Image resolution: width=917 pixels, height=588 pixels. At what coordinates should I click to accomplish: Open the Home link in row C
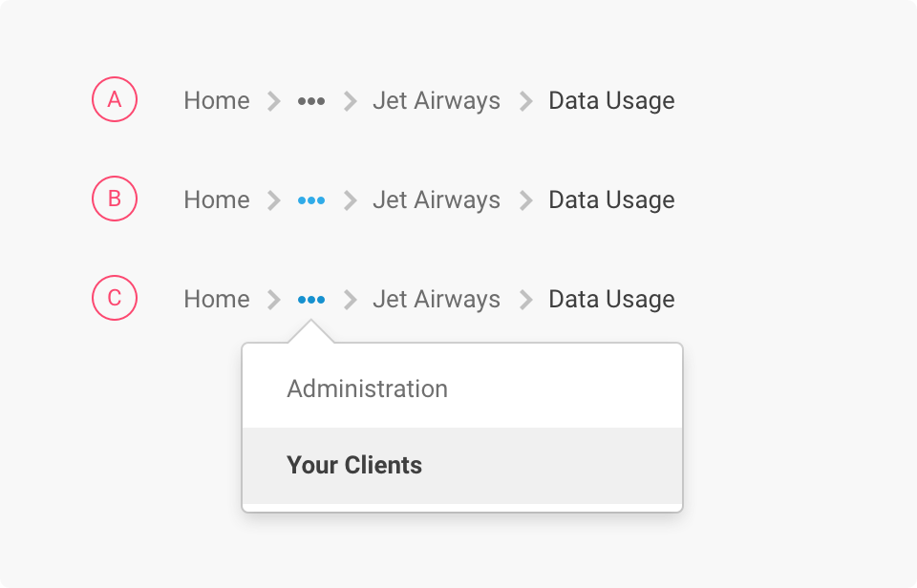click(x=217, y=300)
